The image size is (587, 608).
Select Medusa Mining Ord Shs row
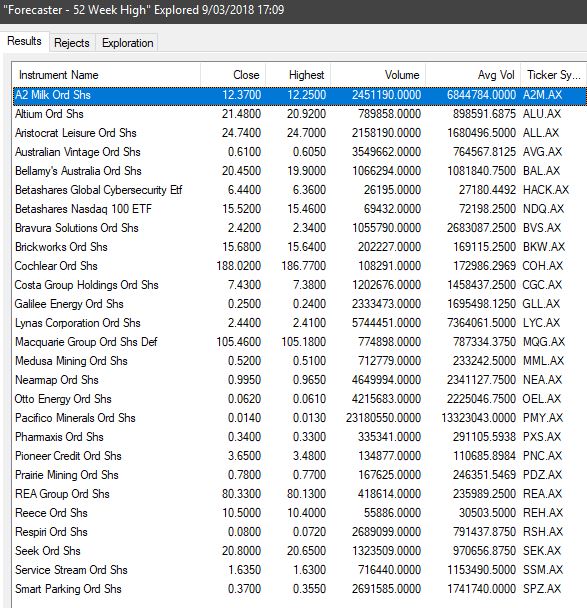[300, 361]
